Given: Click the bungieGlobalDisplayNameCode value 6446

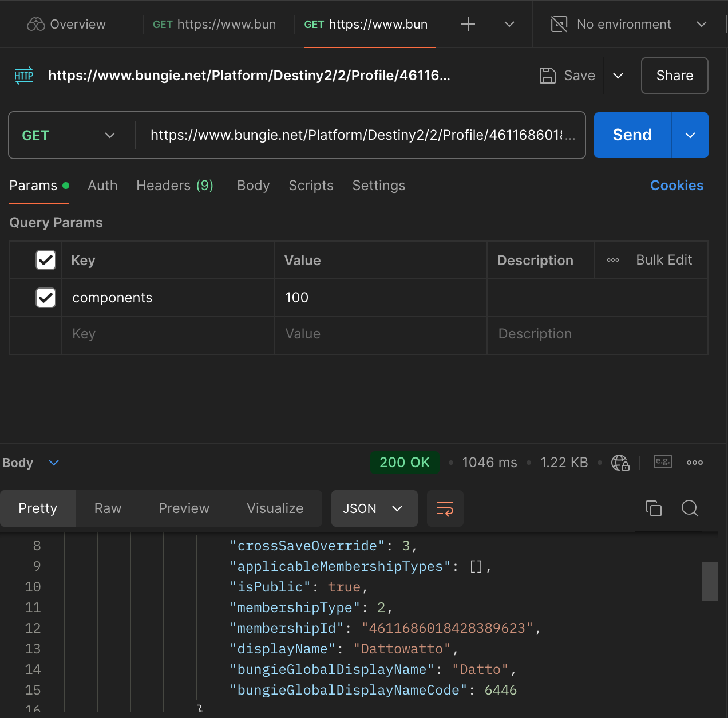Looking at the screenshot, I should click(501, 690).
